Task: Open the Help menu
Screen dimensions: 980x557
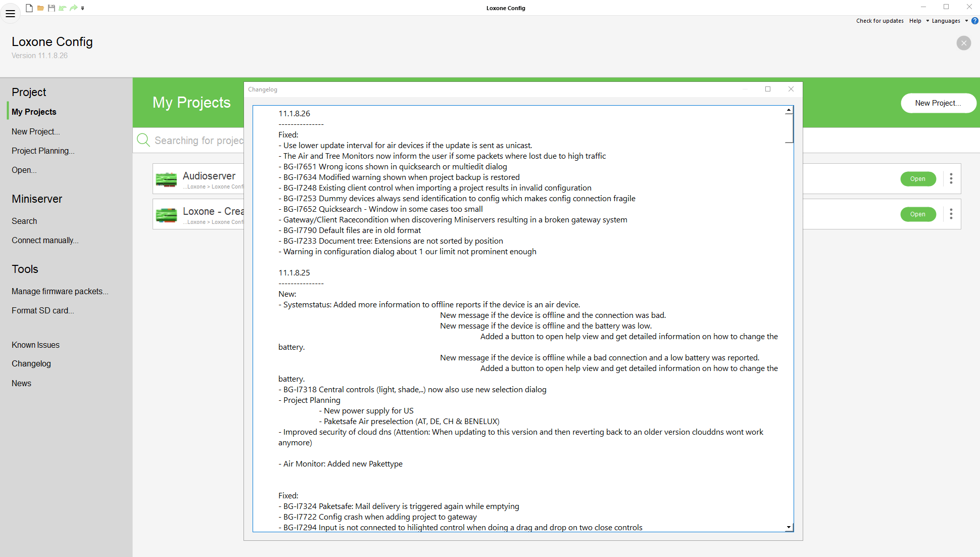Action: coord(915,21)
